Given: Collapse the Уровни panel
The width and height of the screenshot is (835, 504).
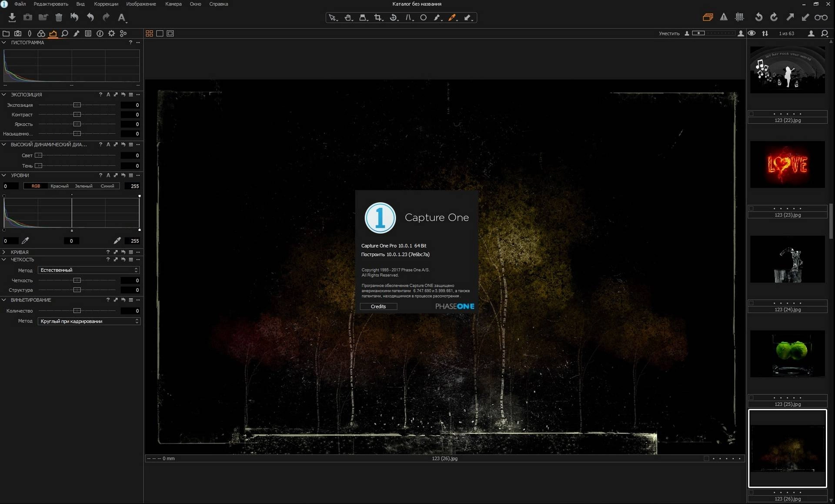Looking at the screenshot, I should [4, 175].
